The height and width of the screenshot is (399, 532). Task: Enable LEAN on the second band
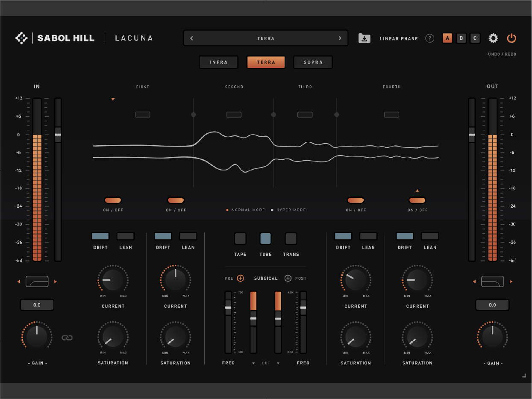pos(188,236)
